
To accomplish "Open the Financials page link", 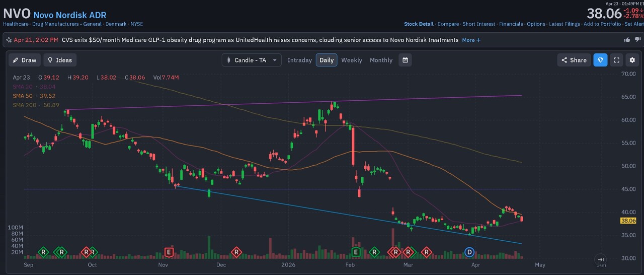I will (511, 24).
